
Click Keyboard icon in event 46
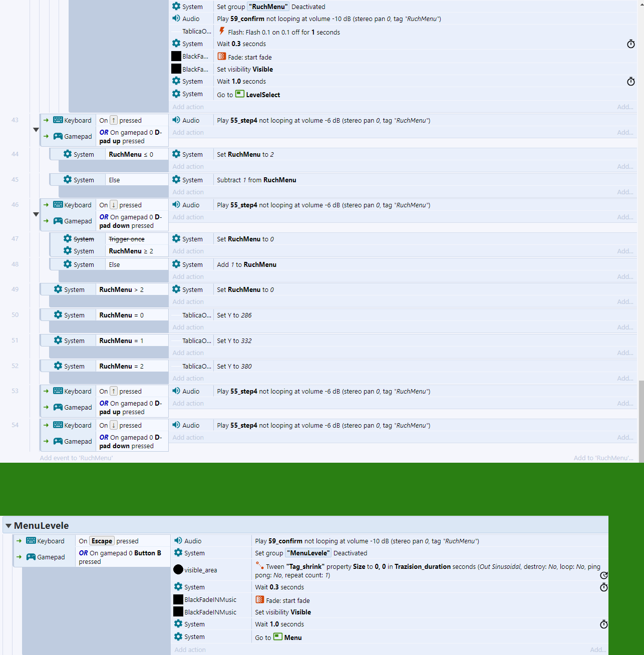(x=58, y=205)
